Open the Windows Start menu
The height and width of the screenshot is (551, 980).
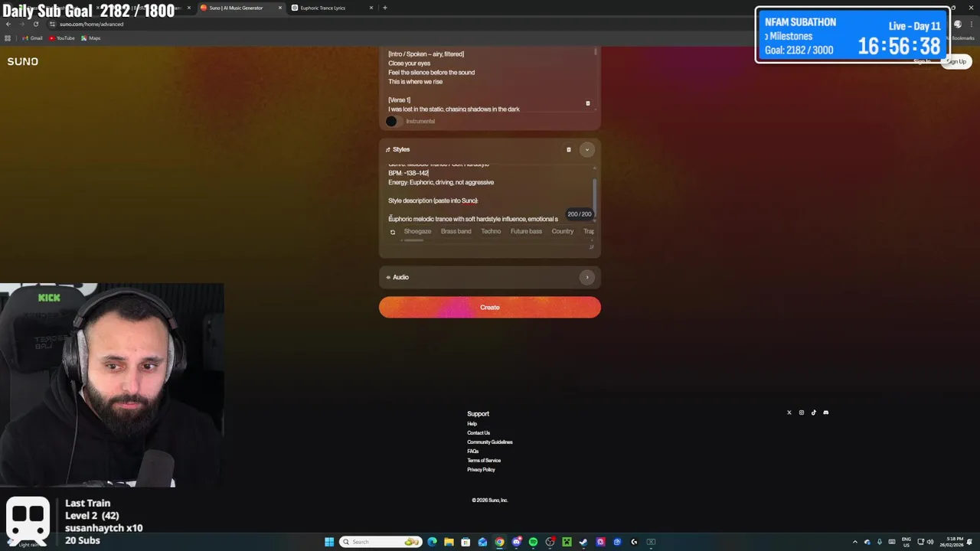tap(329, 542)
